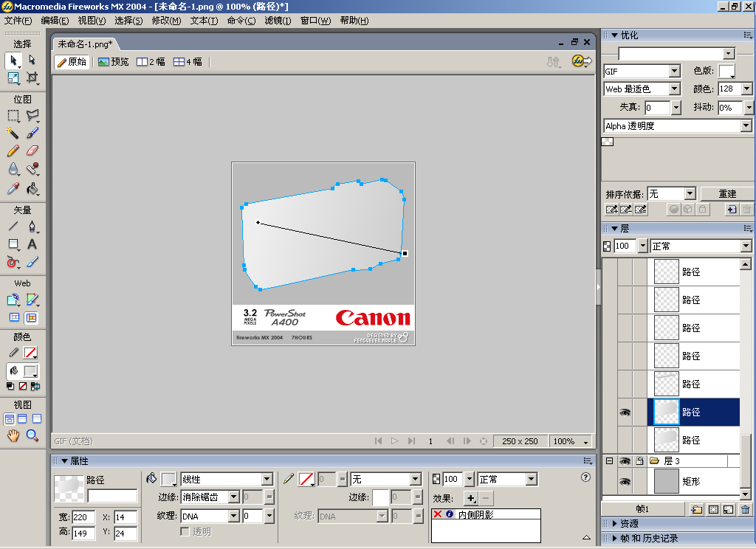Switch to the 2 幅 view
This screenshot has height=549, width=756.
pos(151,62)
